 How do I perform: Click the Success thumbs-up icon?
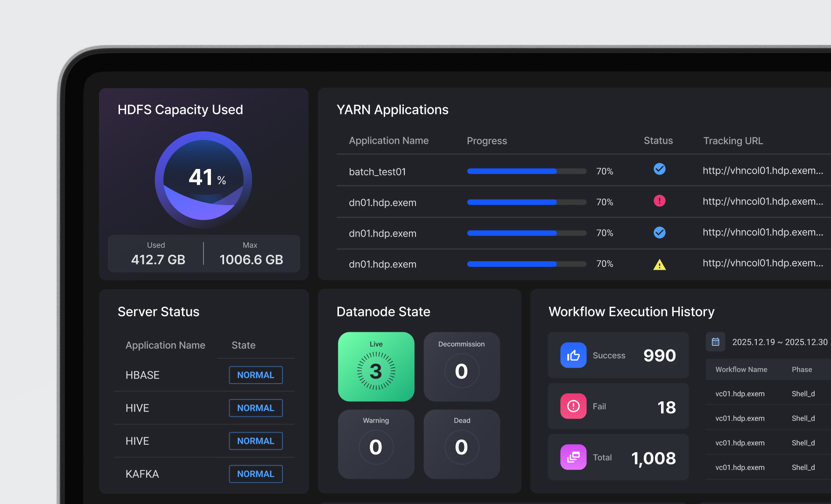[573, 355]
